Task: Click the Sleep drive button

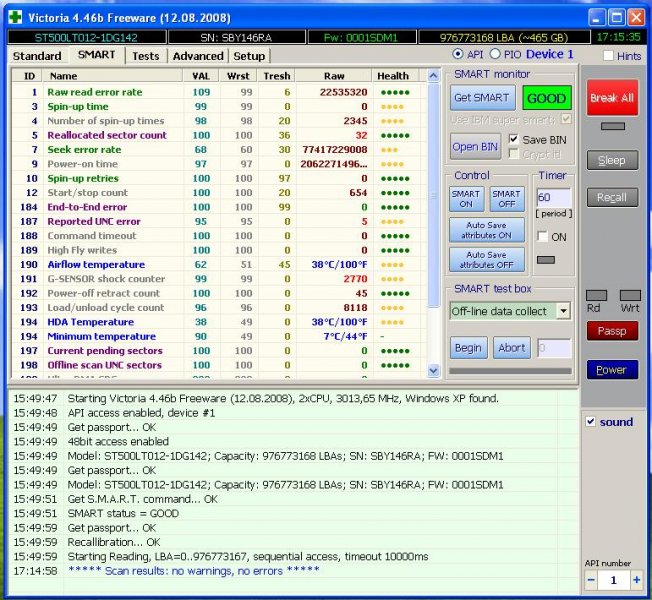Action: click(611, 160)
